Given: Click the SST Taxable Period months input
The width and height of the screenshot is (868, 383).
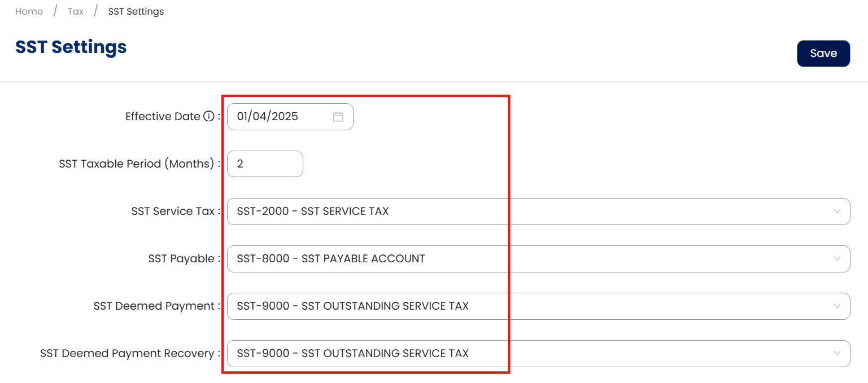Looking at the screenshot, I should click(x=265, y=164).
